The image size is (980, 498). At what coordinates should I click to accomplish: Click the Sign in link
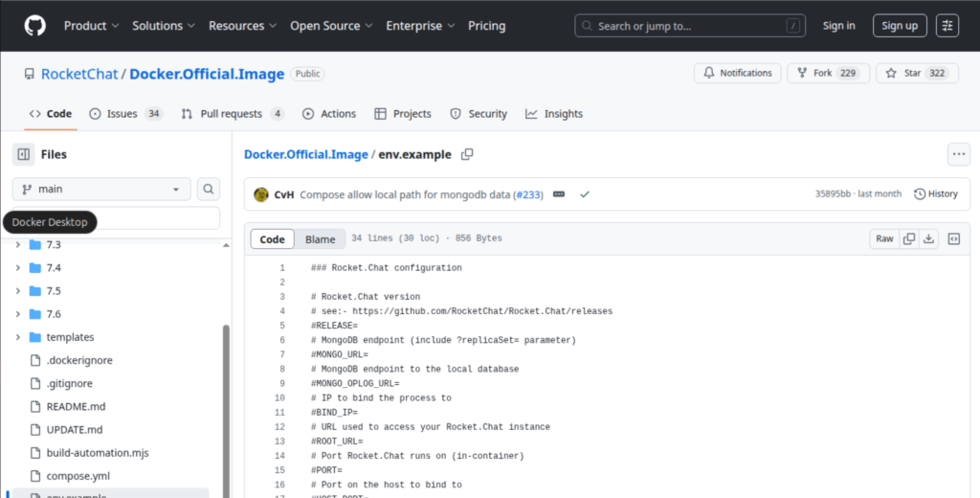click(838, 26)
